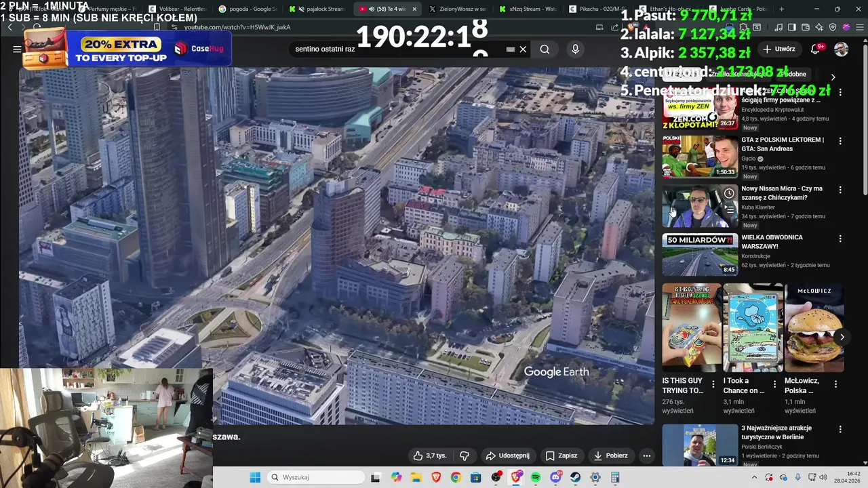Like the video with 3,7 tys. thumbs up
Viewport: 868px width, 488px height.
coord(429,455)
